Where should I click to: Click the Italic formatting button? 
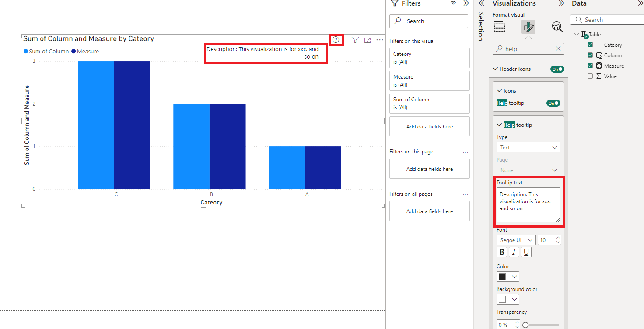point(514,252)
